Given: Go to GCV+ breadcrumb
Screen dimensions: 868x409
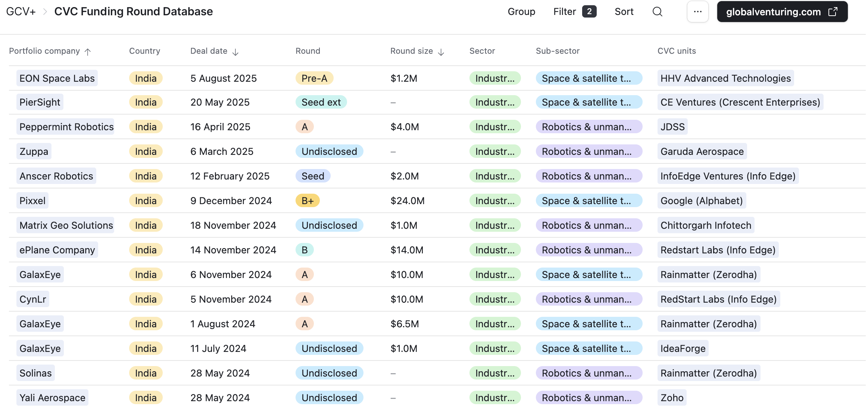Looking at the screenshot, I should pyautogui.click(x=21, y=12).
